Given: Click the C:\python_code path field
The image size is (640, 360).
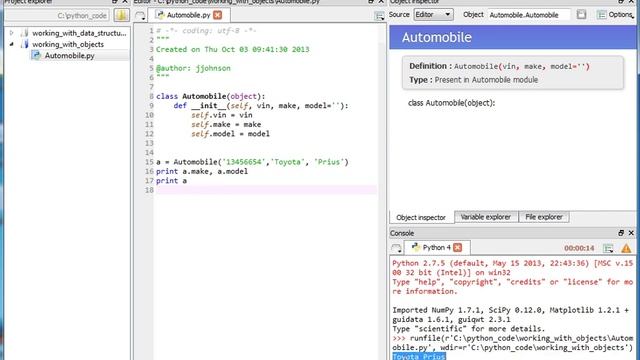Looking at the screenshot, I should click(x=57, y=16).
